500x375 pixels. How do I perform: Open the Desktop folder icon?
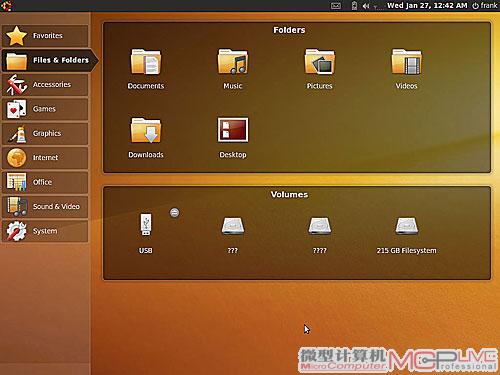pos(233,130)
